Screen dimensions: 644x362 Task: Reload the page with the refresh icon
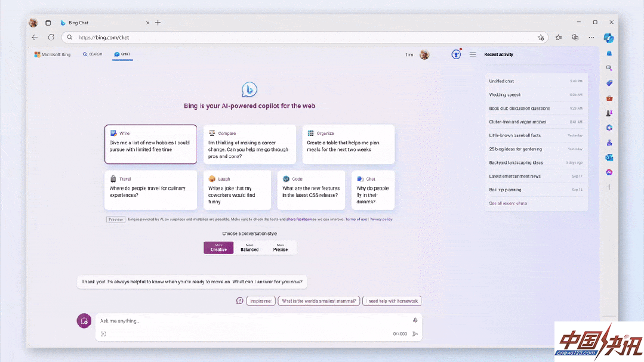[x=51, y=38]
